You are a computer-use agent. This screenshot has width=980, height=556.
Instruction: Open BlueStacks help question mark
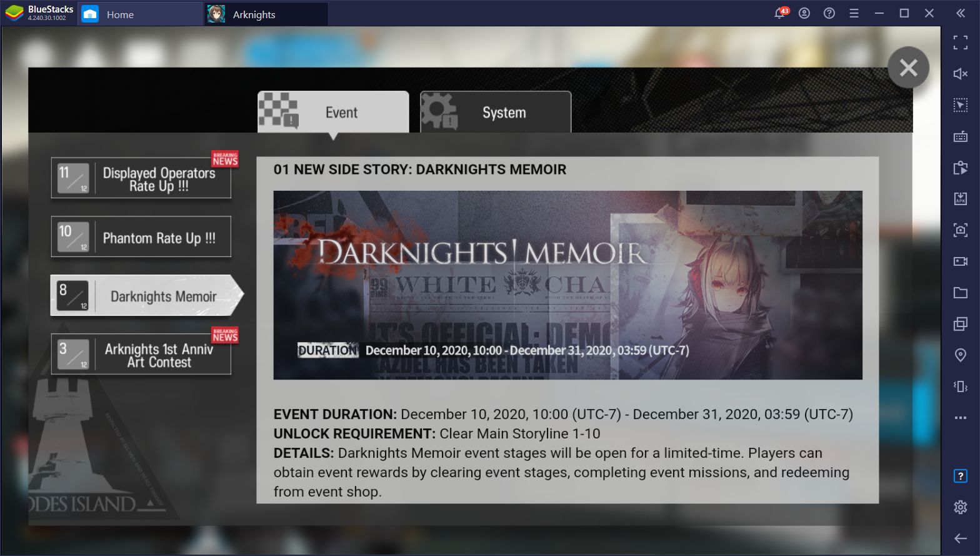829,13
